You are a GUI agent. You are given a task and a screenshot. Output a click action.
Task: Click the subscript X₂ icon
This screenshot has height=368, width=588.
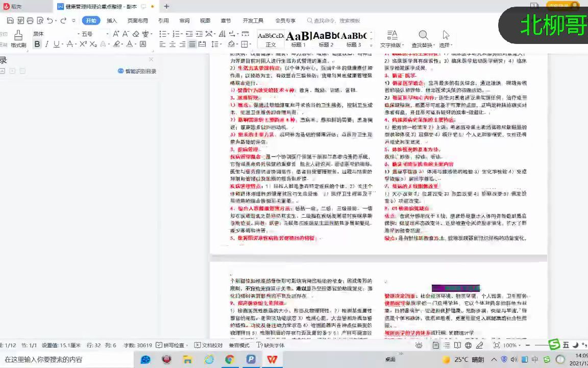click(93, 43)
